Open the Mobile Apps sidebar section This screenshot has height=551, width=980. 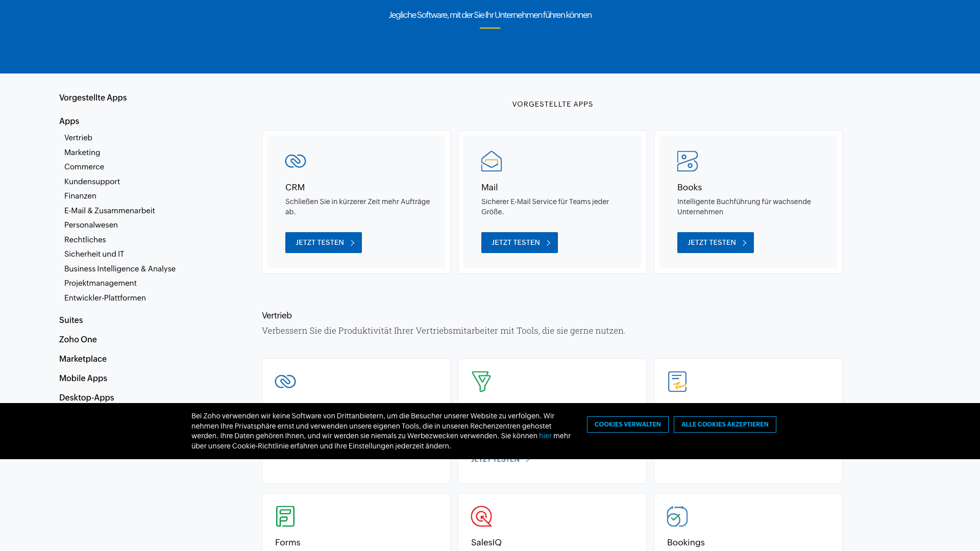pos(83,378)
